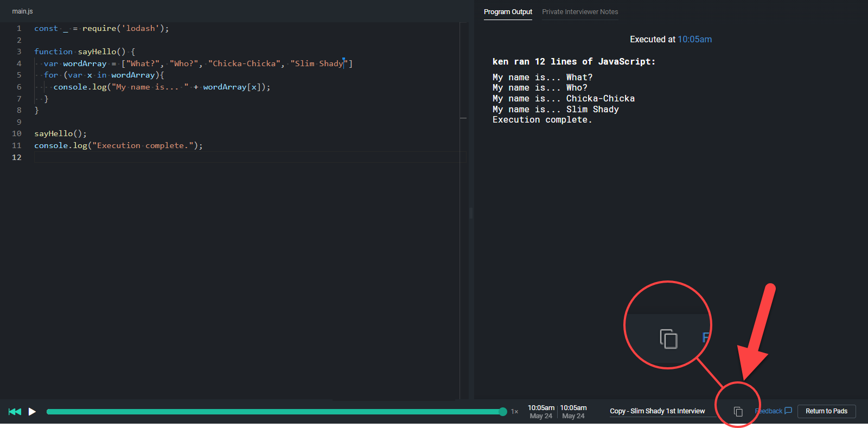Click line number 4 in the gutter
The image size is (868, 428).
coord(19,63)
